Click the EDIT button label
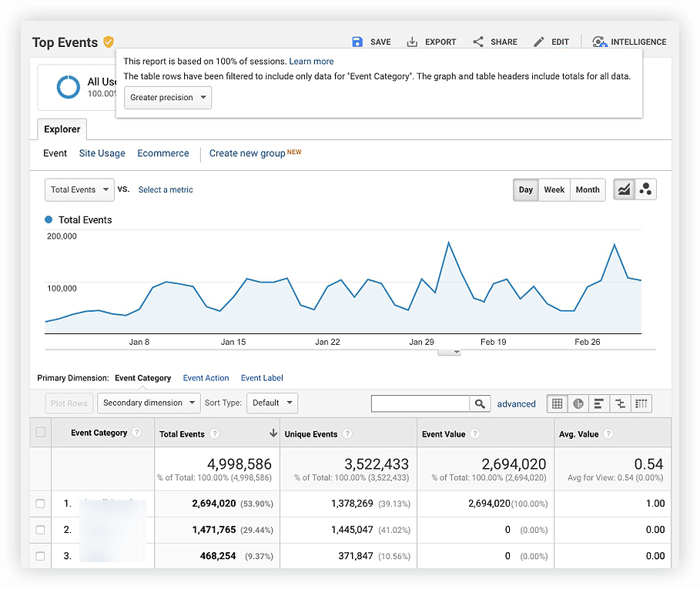Viewport: 700px width, 589px height. (561, 42)
